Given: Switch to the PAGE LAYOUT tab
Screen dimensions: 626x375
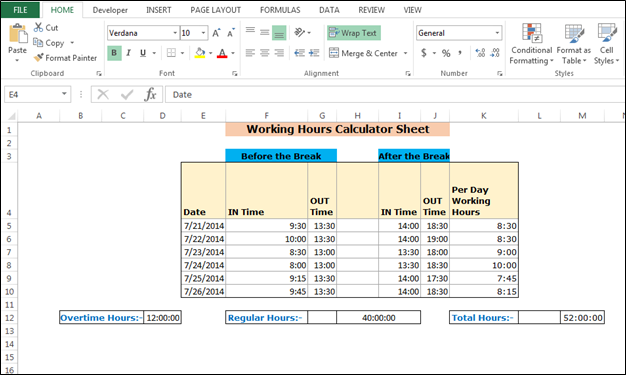Looking at the screenshot, I should pos(216,10).
